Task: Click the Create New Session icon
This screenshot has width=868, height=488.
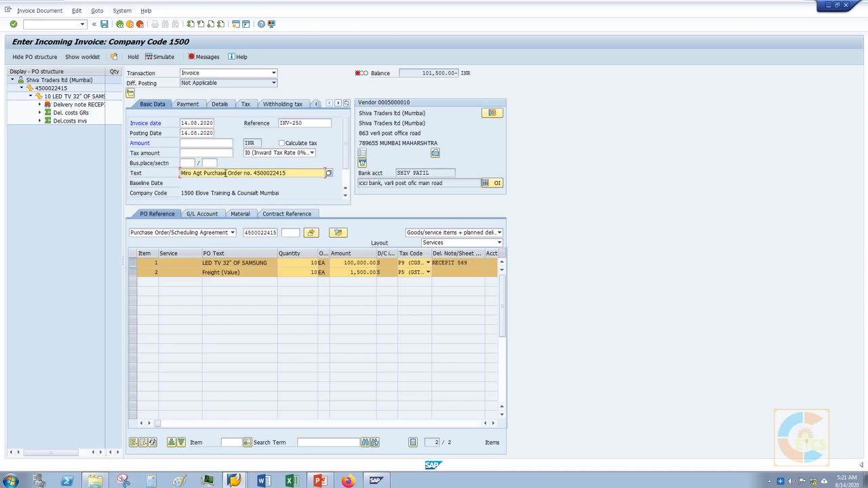Action: pos(235,24)
